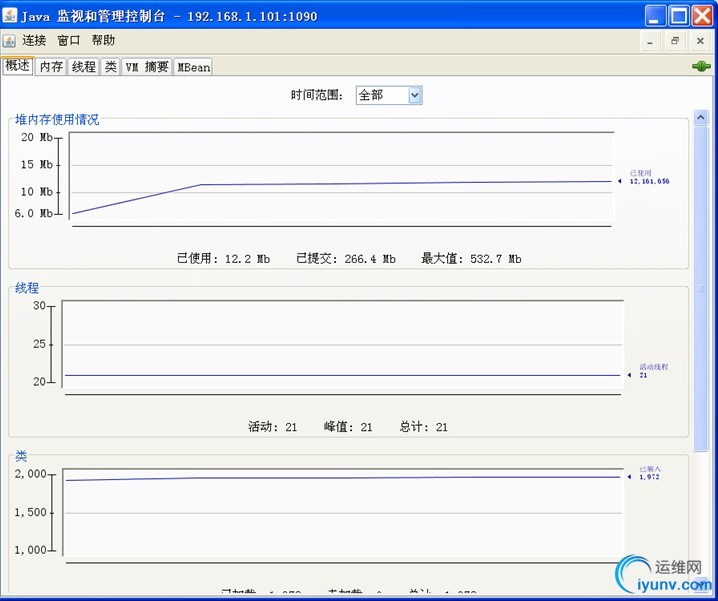Maximize the Java console main window
Image resolution: width=718 pixels, height=601 pixels.
coord(679,16)
